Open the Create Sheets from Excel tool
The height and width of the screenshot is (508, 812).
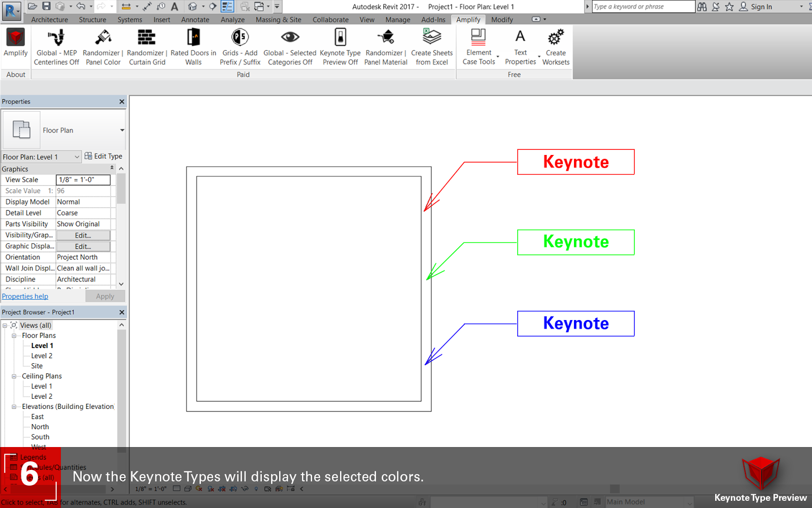pyautogui.click(x=432, y=46)
